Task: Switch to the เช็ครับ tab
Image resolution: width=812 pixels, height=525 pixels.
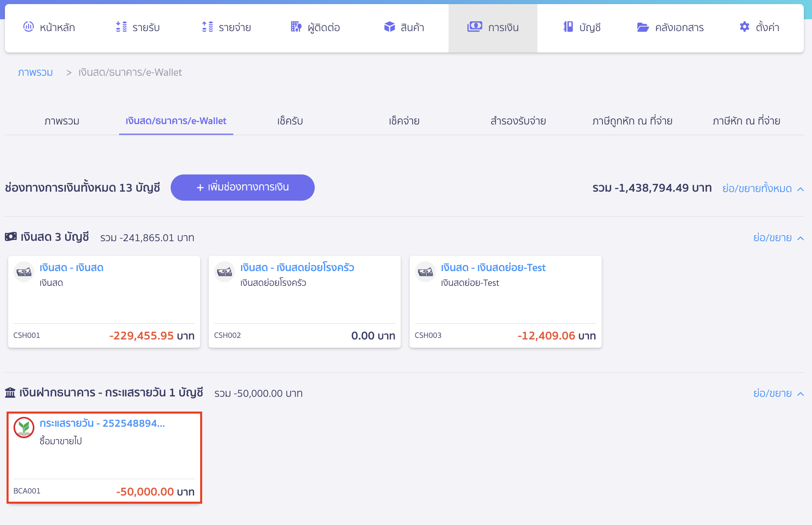Action: (289, 121)
